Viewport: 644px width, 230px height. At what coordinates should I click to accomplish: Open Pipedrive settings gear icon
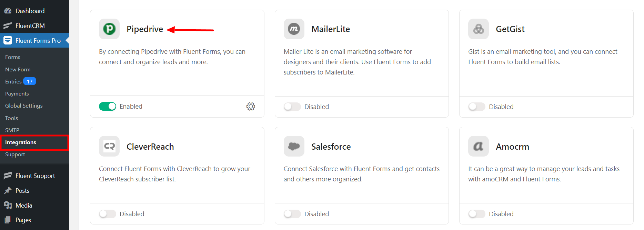click(x=251, y=107)
